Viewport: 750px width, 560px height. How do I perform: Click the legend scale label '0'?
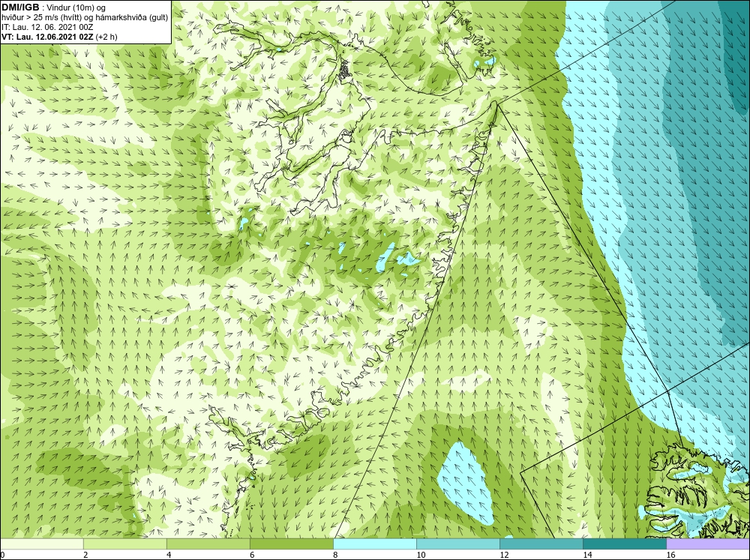point(2,555)
